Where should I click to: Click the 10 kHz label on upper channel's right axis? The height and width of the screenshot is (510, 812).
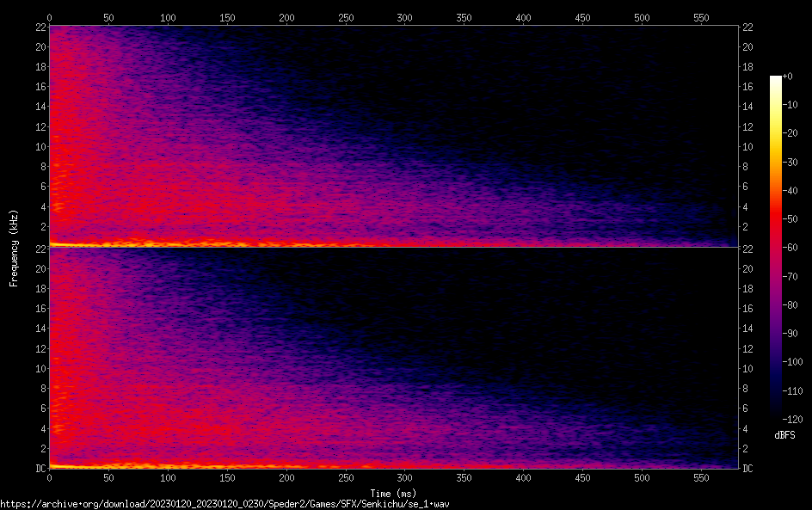(x=747, y=146)
